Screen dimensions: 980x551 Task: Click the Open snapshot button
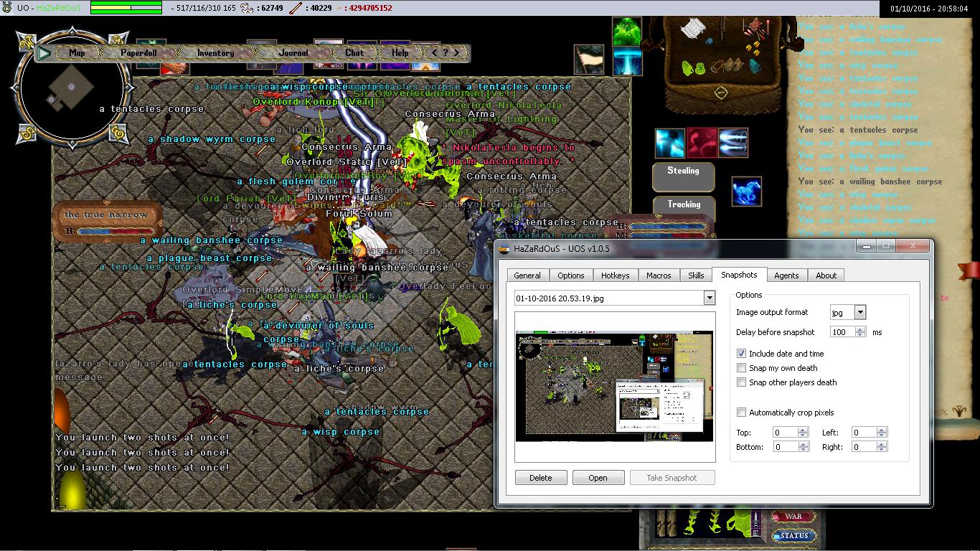click(x=598, y=478)
